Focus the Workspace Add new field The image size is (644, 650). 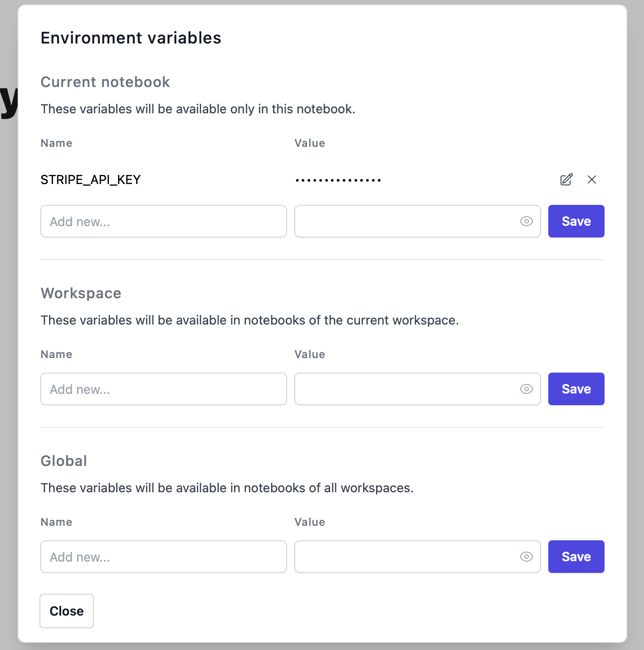coord(163,389)
